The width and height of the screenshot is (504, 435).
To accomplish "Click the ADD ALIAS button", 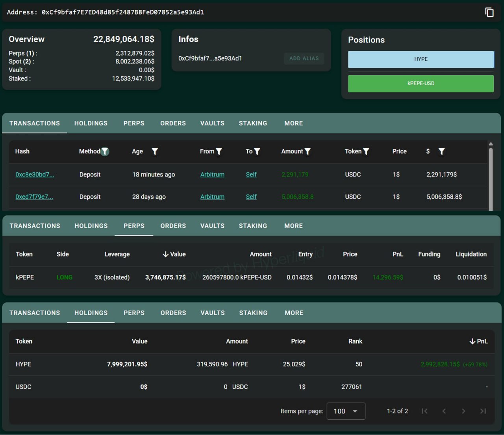I will click(304, 58).
